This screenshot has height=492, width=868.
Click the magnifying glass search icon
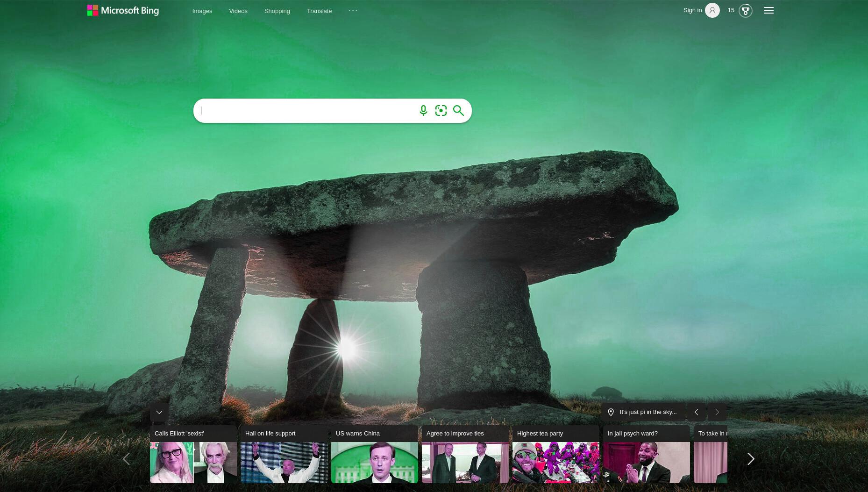point(458,111)
